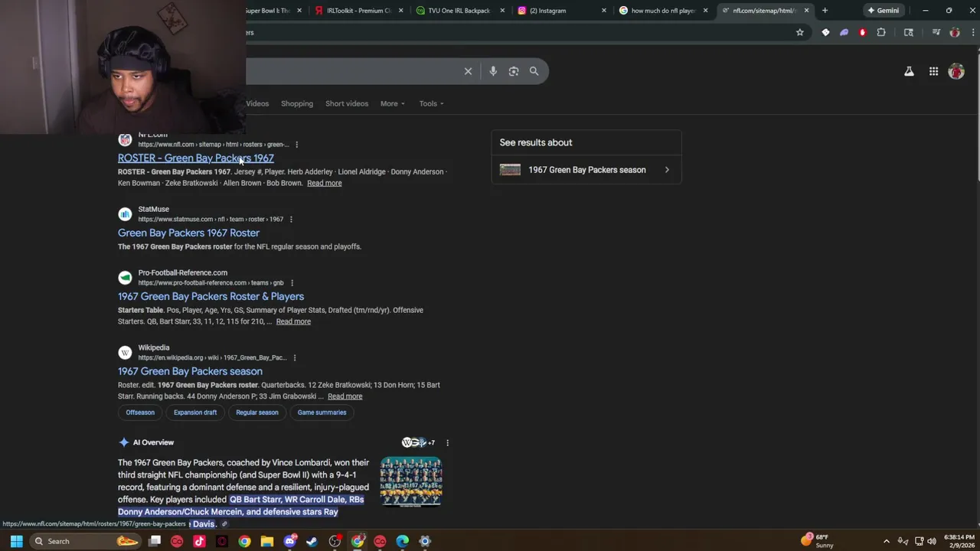
Task: Expand the Tools dropdown
Action: [431, 103]
